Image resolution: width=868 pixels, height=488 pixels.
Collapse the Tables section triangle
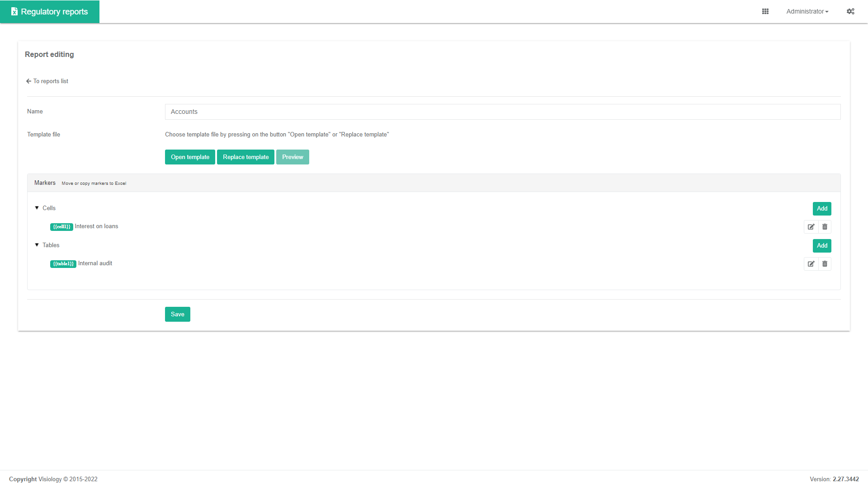(x=37, y=245)
